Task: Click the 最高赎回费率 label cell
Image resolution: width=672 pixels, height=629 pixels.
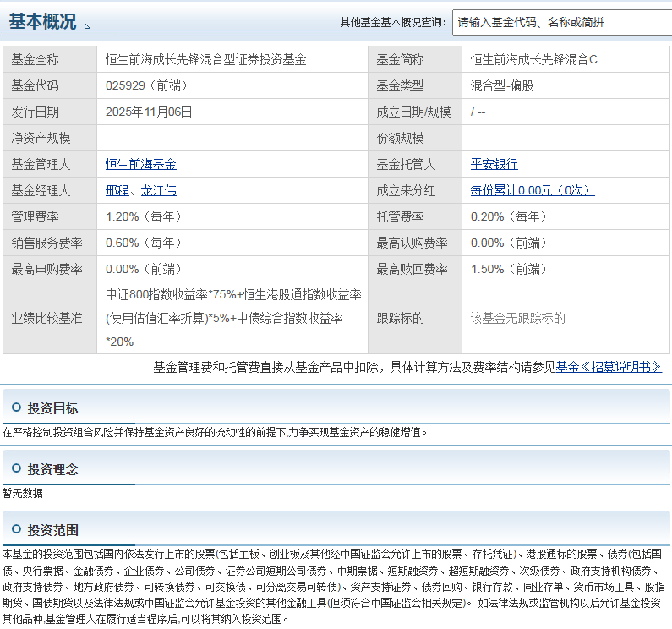Action: click(415, 269)
